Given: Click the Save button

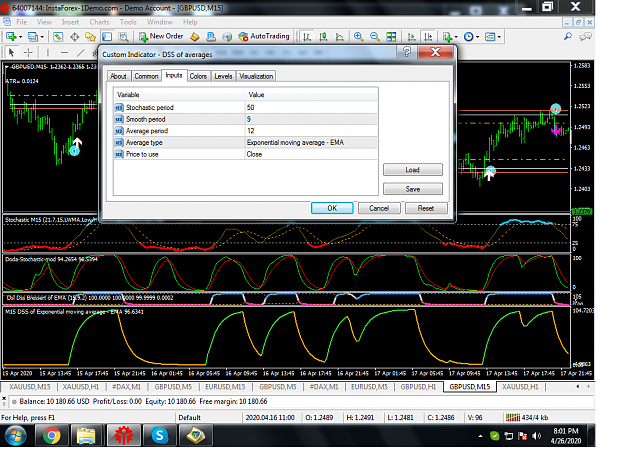Looking at the screenshot, I should click(x=413, y=189).
